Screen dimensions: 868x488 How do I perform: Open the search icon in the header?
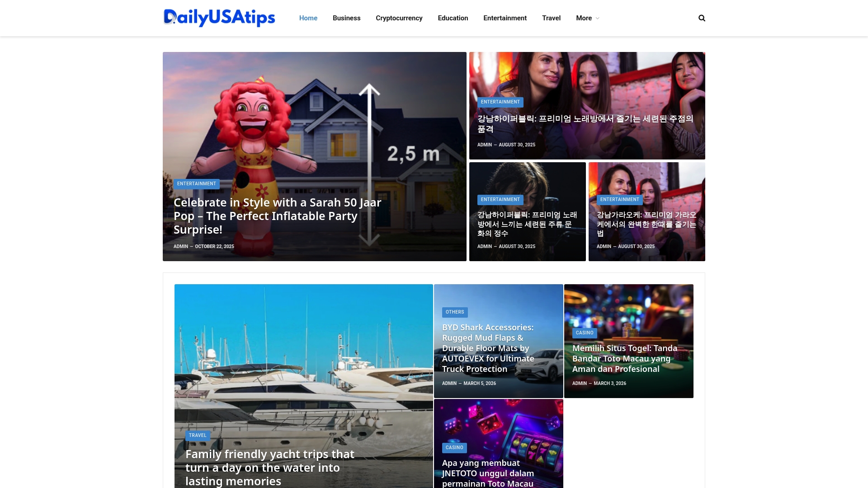[702, 18]
